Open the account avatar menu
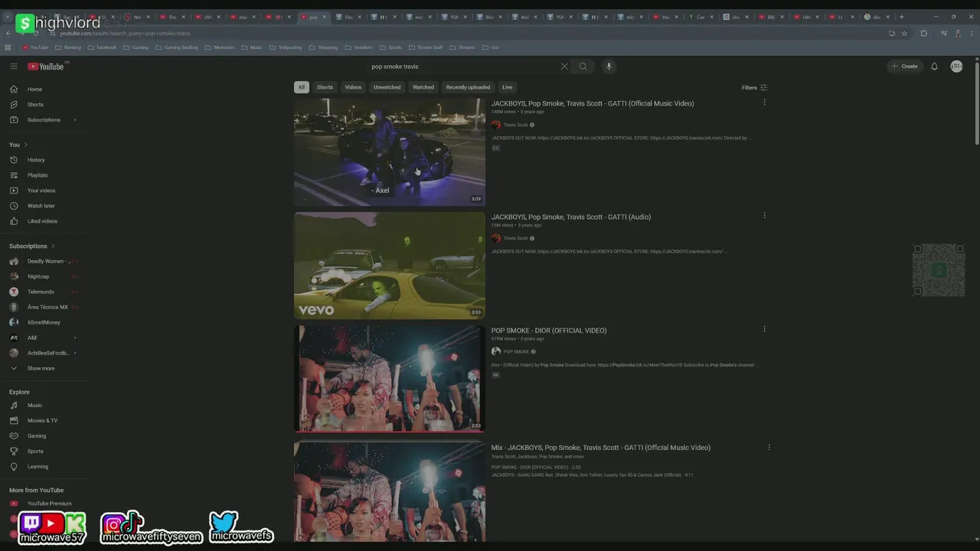The image size is (980, 551). pyautogui.click(x=956, y=67)
